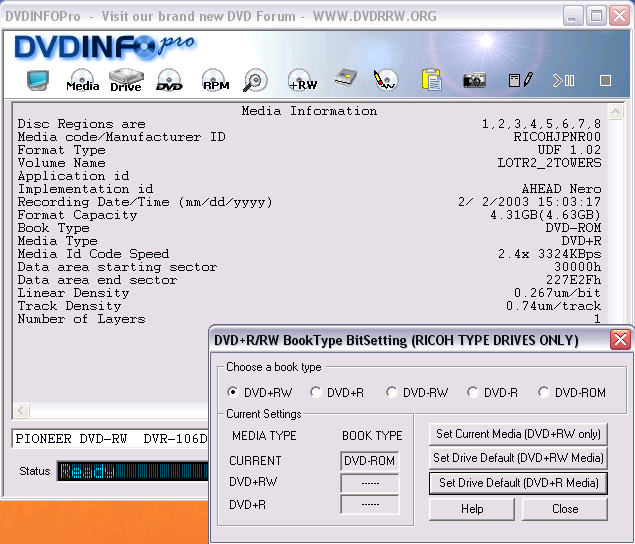The width and height of the screenshot is (635, 544).
Task: Click the PIONEER DVD-RW DVR-106D drive selector
Action: [110, 439]
